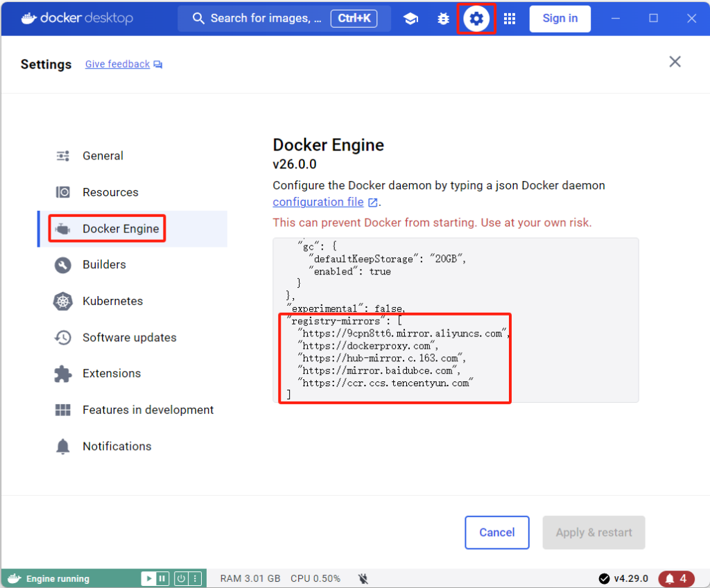Click the Engine running status text
Viewport: 710px width, 588px height.
58,579
